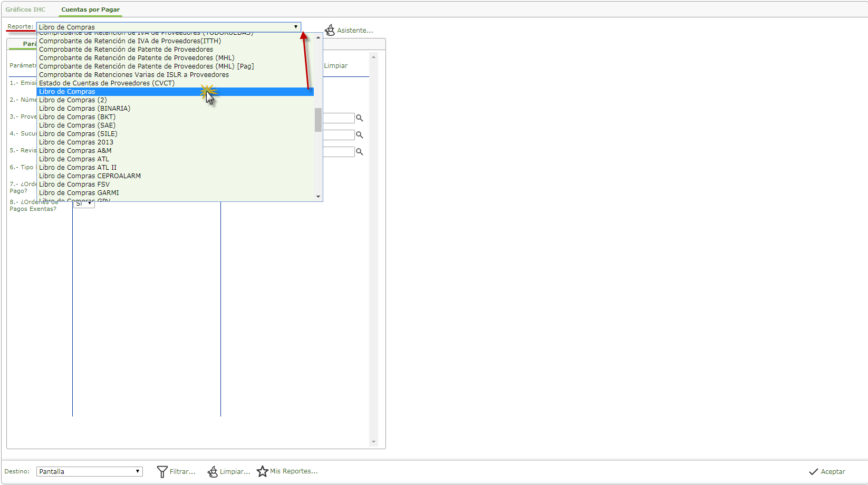Open Mis Reportes star icon
Screen dimensions: 868x485
pyautogui.click(x=262, y=471)
